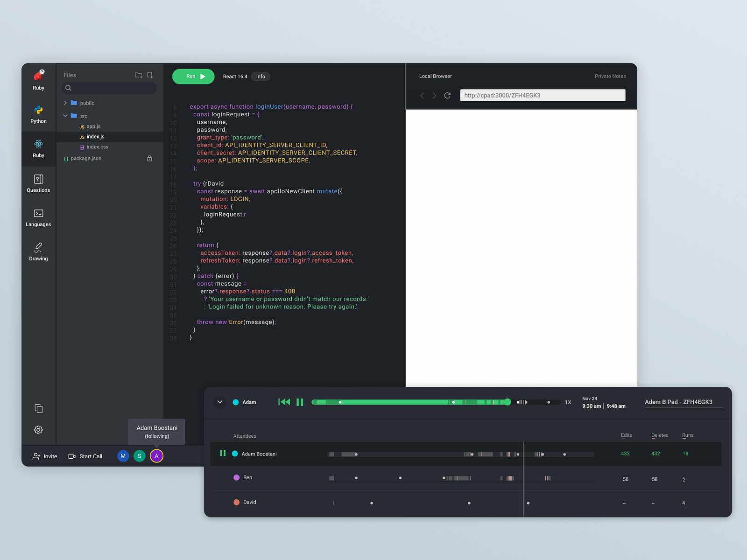The image size is (747, 560).
Task: Start a call with collaborators
Action: pyautogui.click(x=85, y=456)
